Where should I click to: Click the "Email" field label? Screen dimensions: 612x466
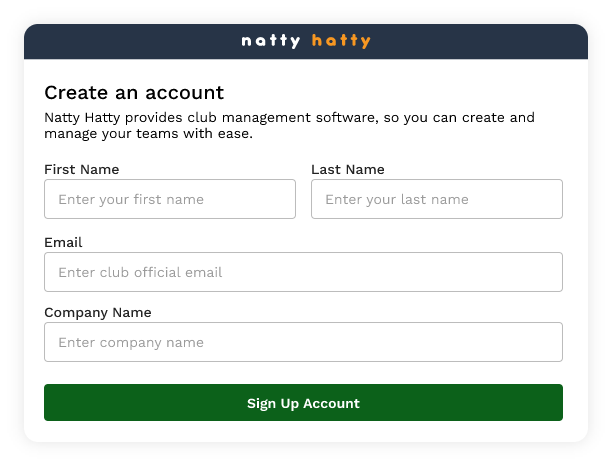(x=63, y=243)
